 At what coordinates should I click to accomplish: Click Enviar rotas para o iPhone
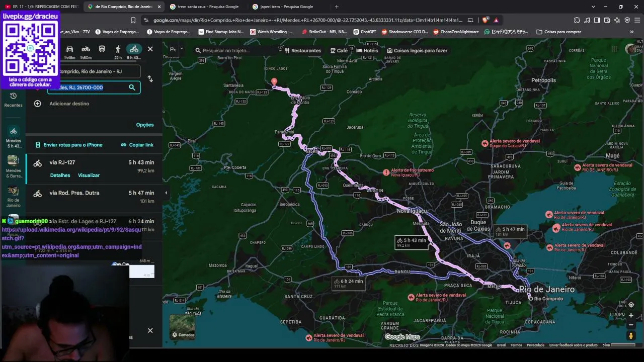coord(69,145)
